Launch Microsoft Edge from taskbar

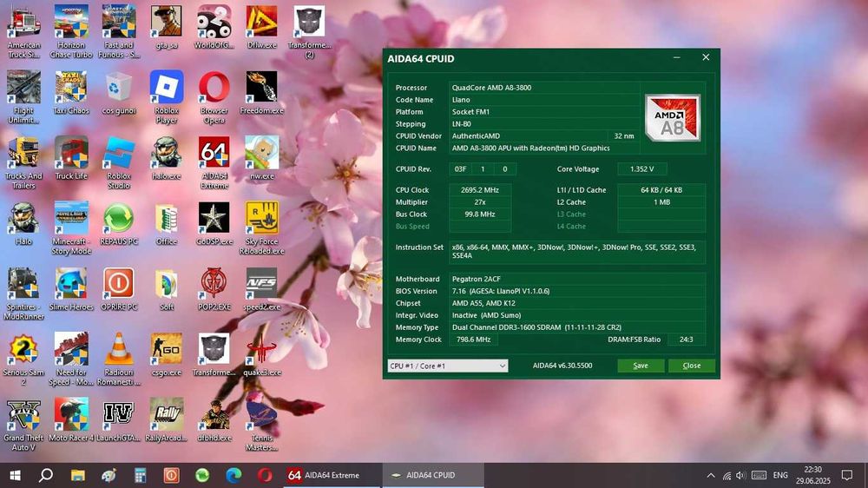point(233,475)
